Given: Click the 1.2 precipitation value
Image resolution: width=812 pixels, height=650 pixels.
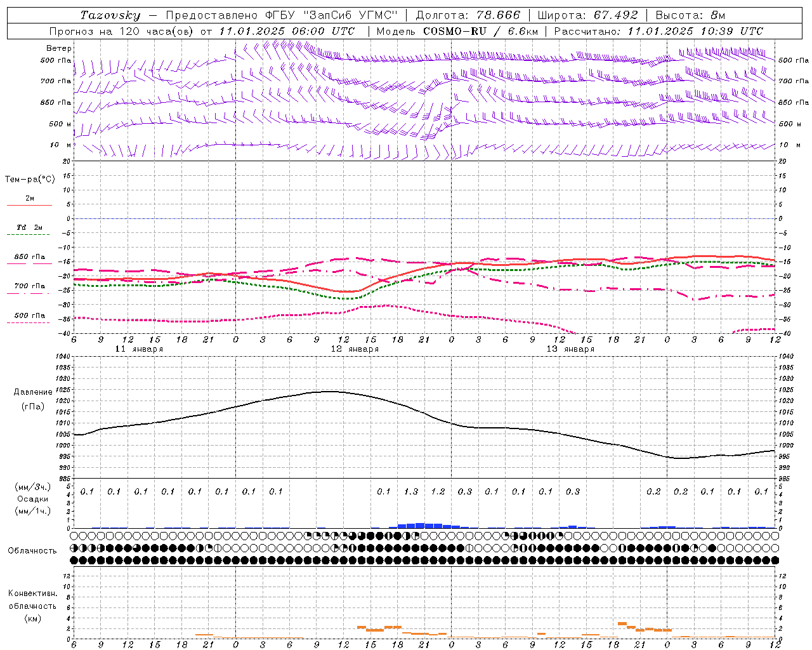Looking at the screenshot, I should click(438, 491).
